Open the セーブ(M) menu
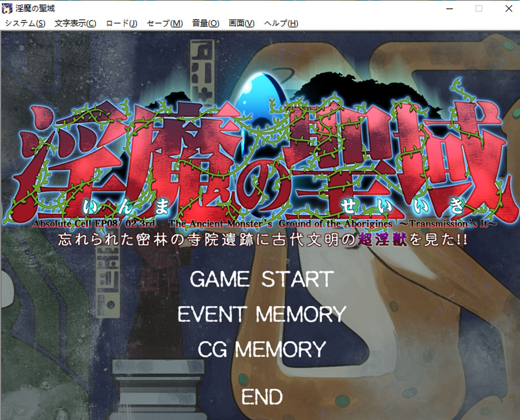Screen dimensions: 520x420 164,23
